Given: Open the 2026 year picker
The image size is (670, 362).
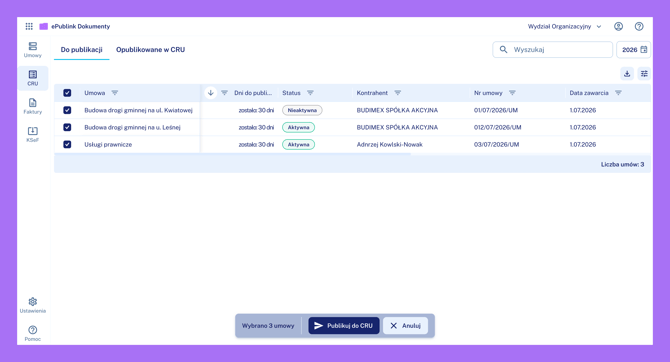Looking at the screenshot, I should (x=634, y=50).
